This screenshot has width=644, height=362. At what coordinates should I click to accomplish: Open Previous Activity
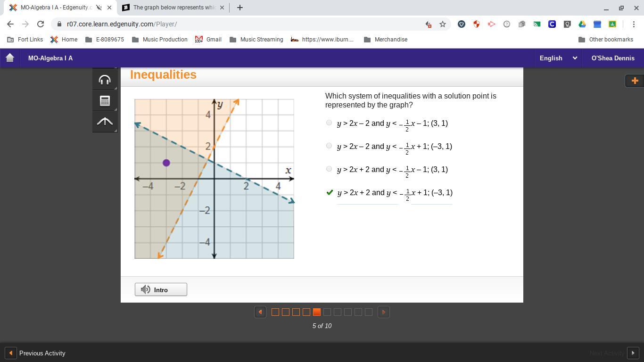36,353
